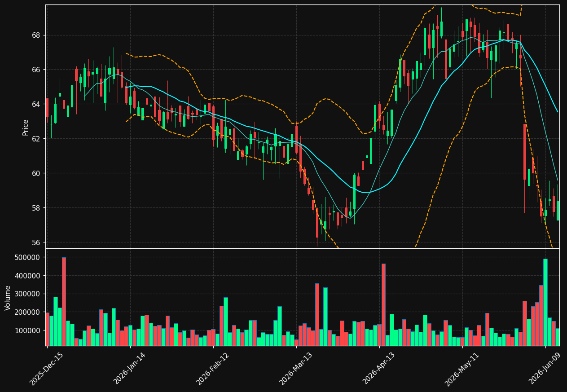Pick the 2026-Jan-14 date label
This screenshot has height=392, width=567.
click(x=129, y=369)
